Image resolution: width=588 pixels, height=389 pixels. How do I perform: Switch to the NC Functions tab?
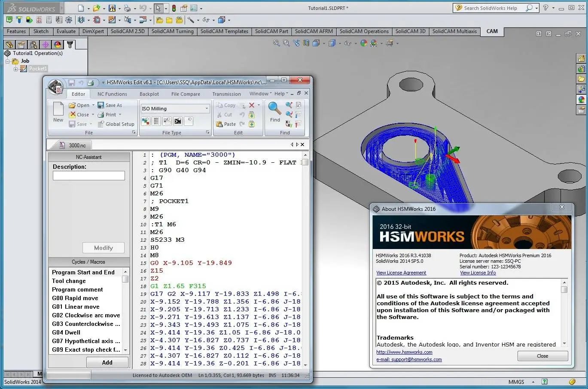(112, 94)
